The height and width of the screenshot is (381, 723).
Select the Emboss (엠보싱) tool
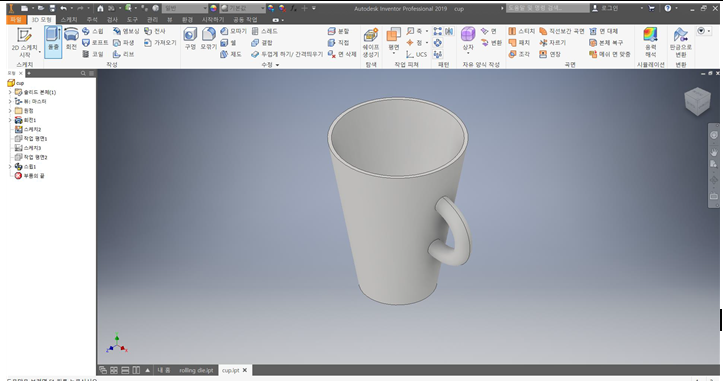[x=126, y=31]
